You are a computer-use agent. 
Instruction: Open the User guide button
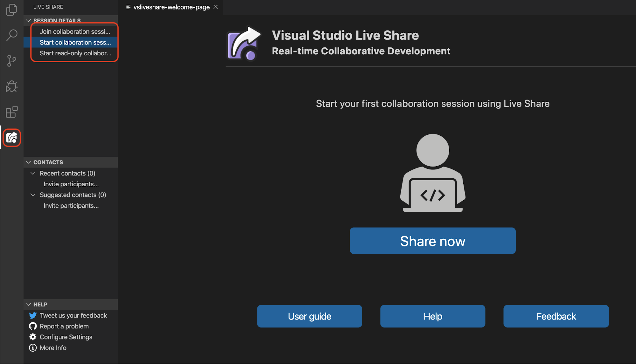(x=310, y=316)
